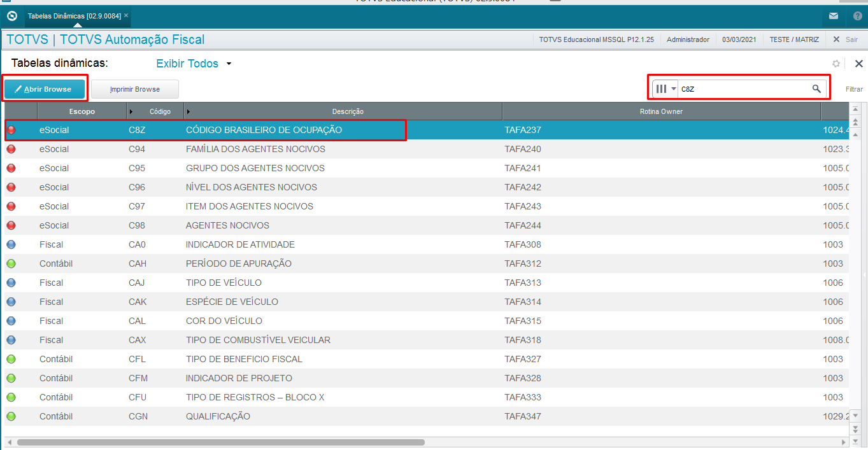Select row COR DO VEÍCULO
Image resolution: width=868 pixels, height=450 pixels.
coord(427,321)
